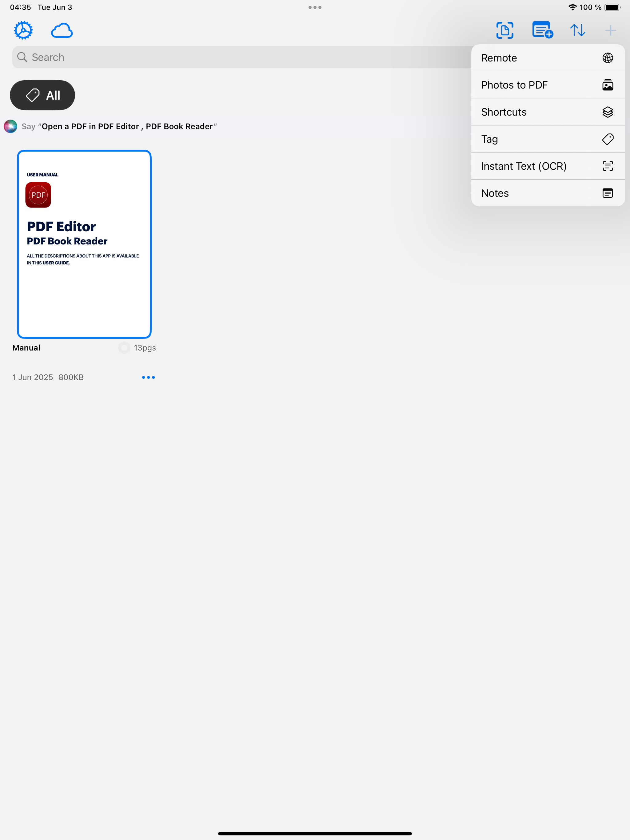Open the settings gear icon
This screenshot has height=840, width=630.
pos(23,30)
